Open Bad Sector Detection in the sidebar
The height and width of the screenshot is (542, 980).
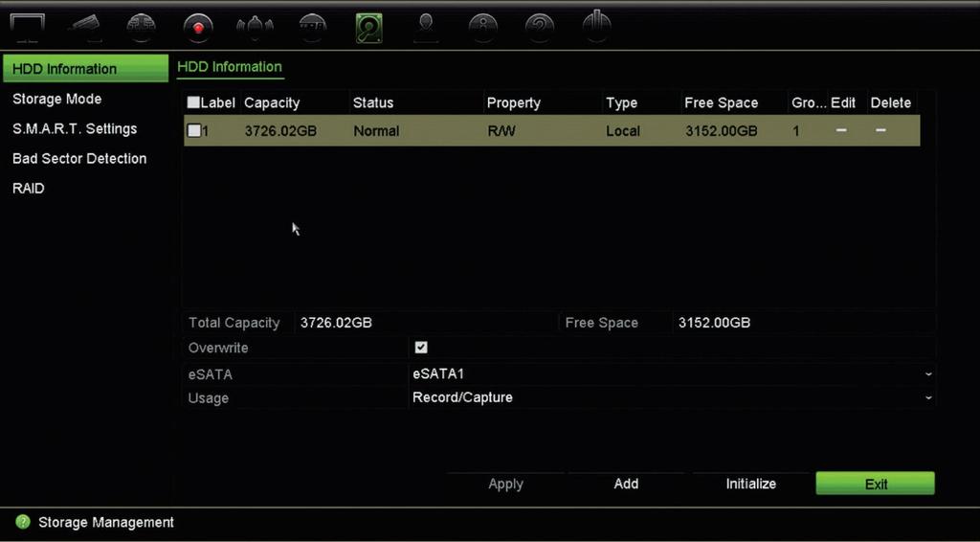tap(79, 159)
